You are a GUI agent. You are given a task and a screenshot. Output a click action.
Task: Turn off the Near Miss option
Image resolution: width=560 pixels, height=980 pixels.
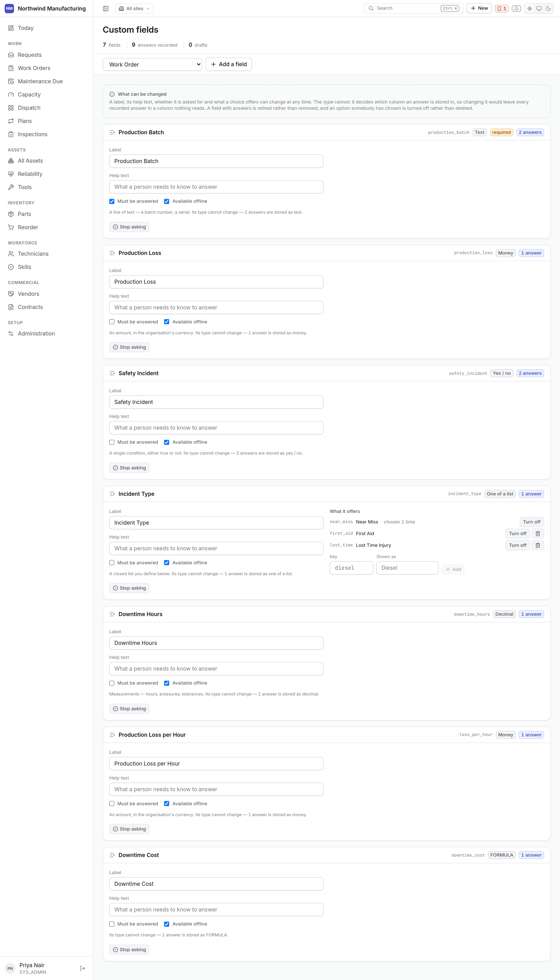pyautogui.click(x=532, y=522)
